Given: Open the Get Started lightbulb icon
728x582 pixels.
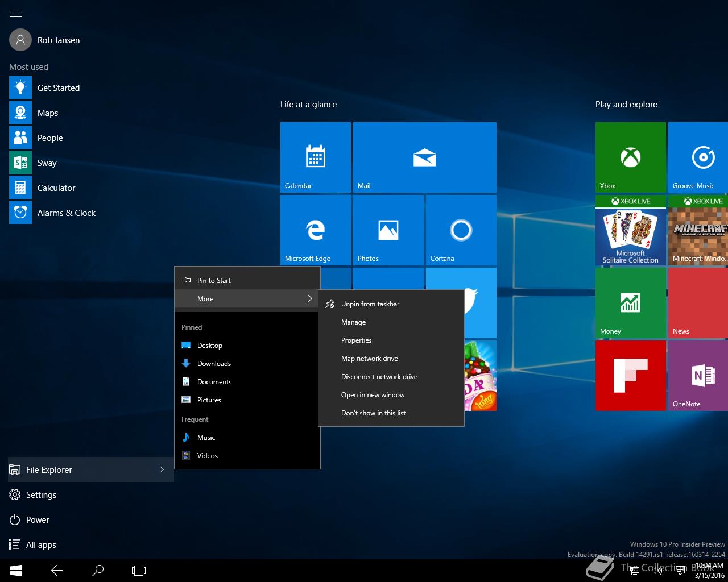Looking at the screenshot, I should pos(20,88).
